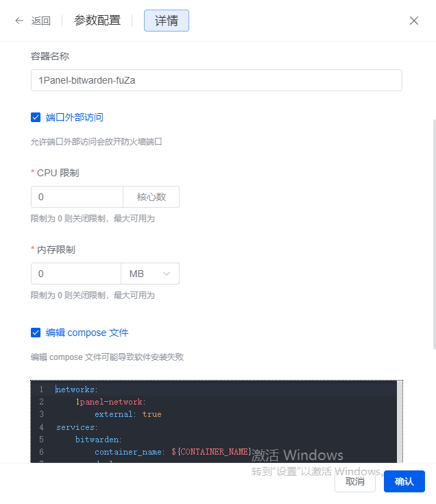The width and height of the screenshot is (436, 504).
Task: Toggle the 端口外部访问 checkbox
Action: (x=36, y=117)
